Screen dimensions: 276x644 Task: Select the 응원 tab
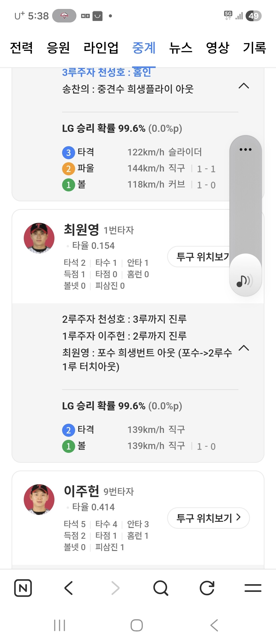[58, 48]
